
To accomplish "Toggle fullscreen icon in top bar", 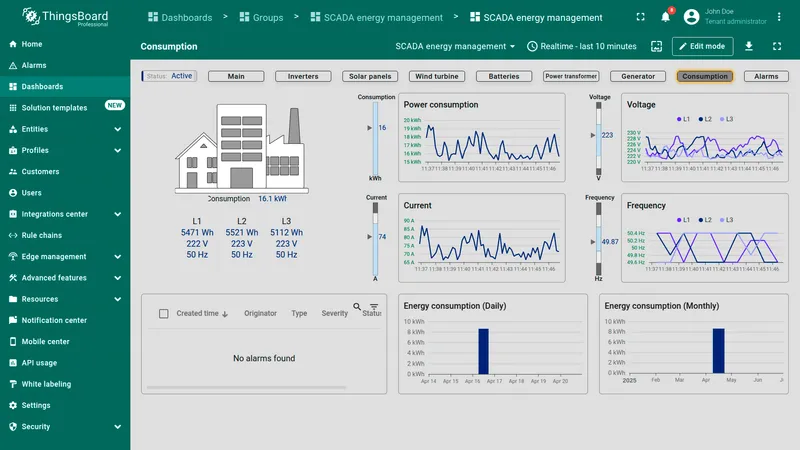I will pos(640,17).
